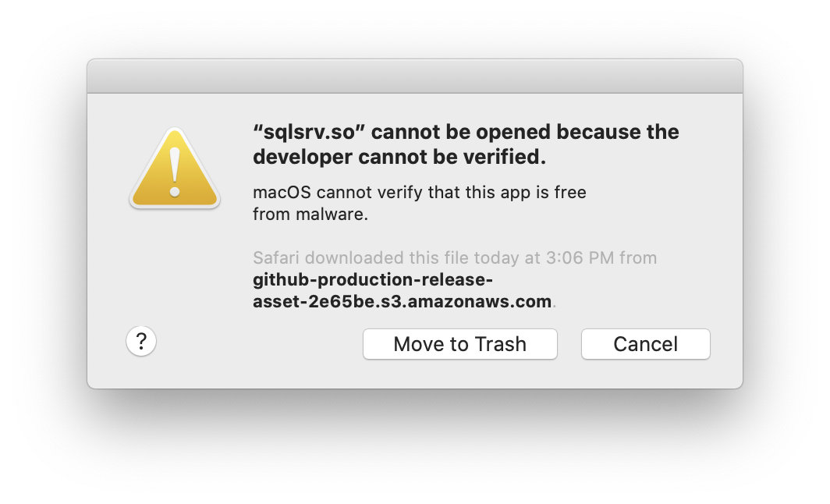Click the Move to Trash button
830x504 pixels.
(x=459, y=343)
